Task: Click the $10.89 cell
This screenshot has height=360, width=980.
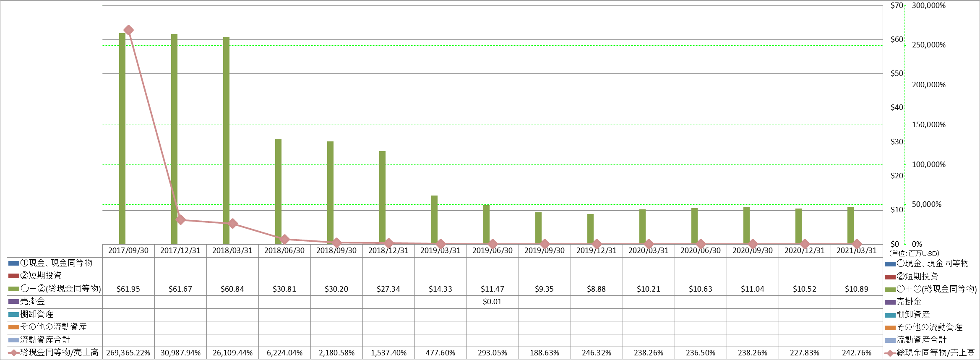Action: click(x=857, y=289)
